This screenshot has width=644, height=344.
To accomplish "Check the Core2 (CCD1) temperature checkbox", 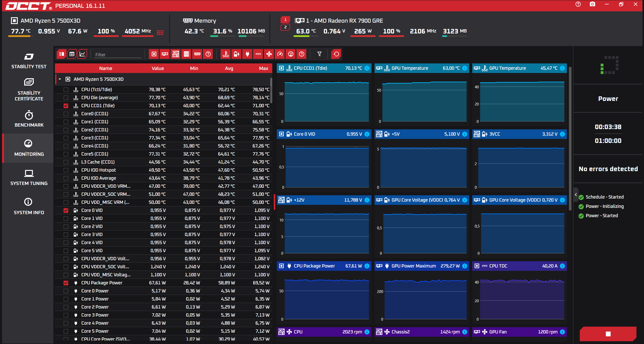I will [66, 130].
